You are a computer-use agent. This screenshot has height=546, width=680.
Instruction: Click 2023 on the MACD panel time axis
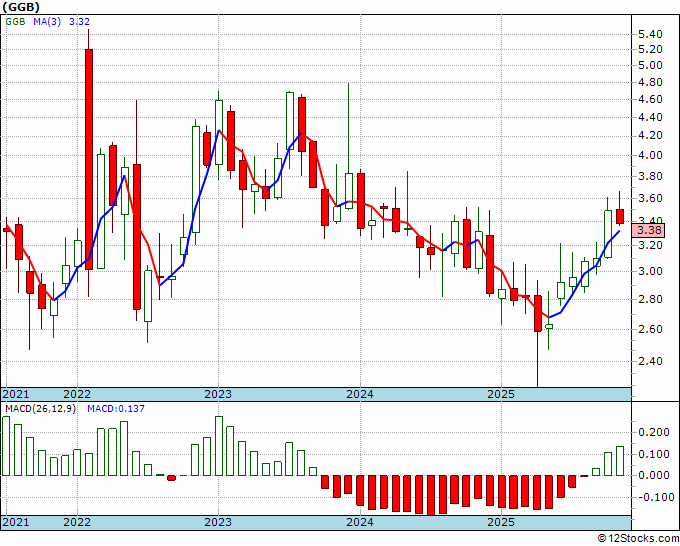(x=218, y=522)
